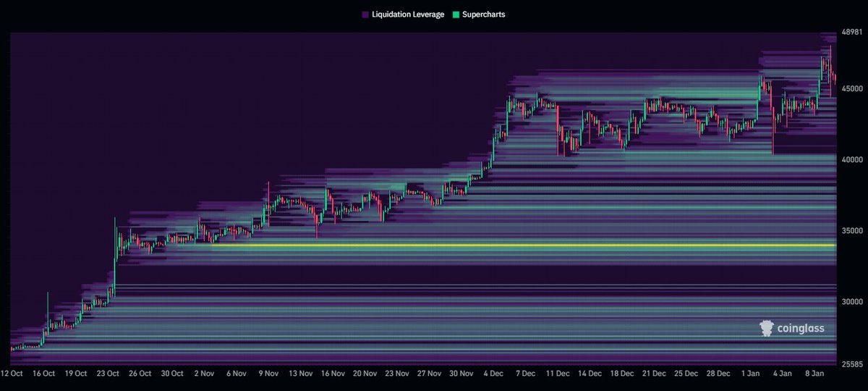
Task: Click the 27 Nov date label
Action: [x=429, y=374]
